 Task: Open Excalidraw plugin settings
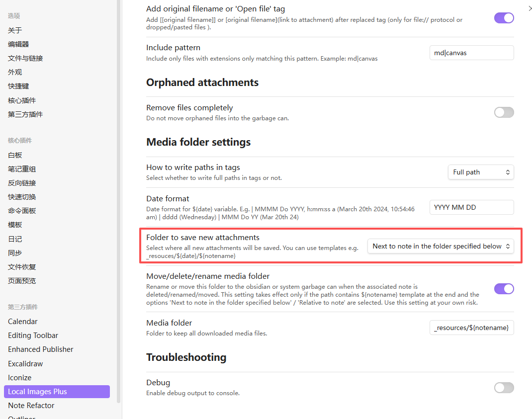click(25, 364)
